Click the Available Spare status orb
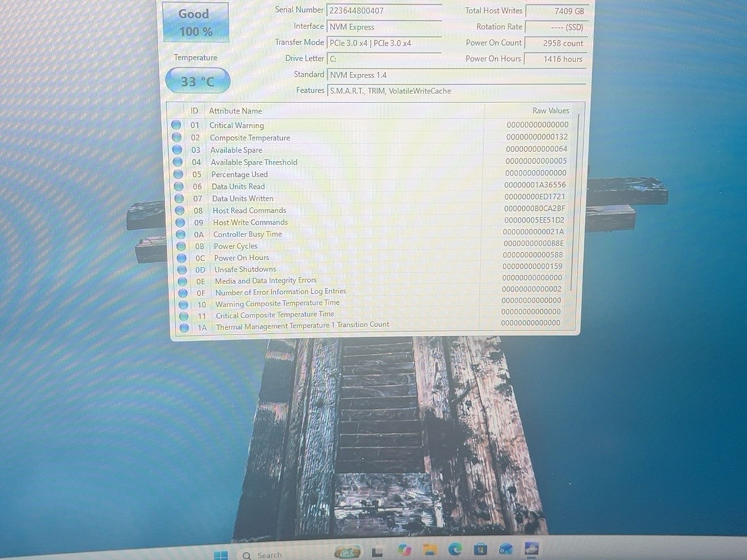 177,149
